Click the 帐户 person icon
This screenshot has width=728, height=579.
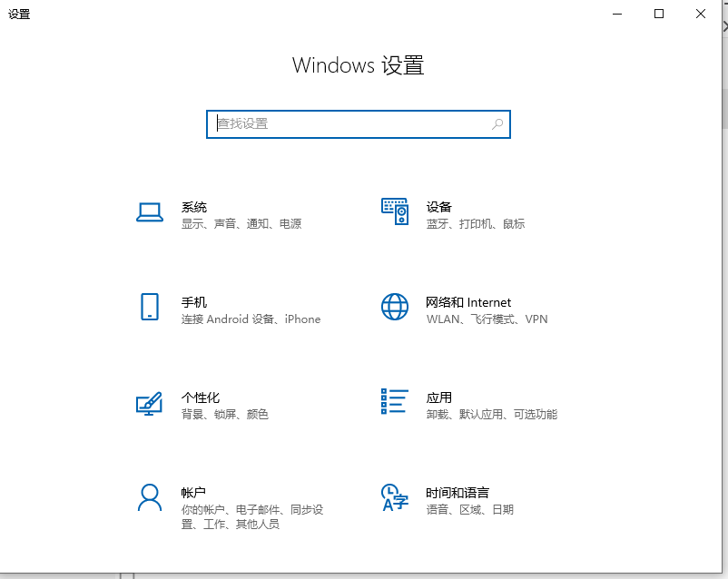[x=150, y=497]
